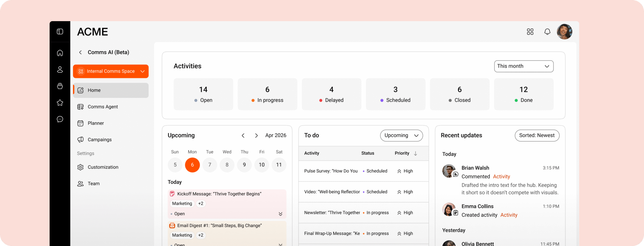
Task: Open Campaigns section
Action: point(99,140)
